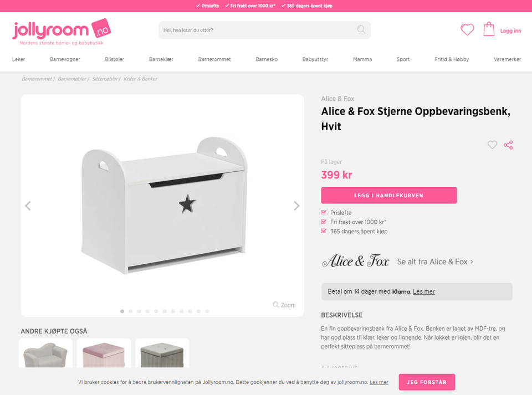Open the Barnevogner menu
This screenshot has height=395, width=532.
[x=65, y=59]
